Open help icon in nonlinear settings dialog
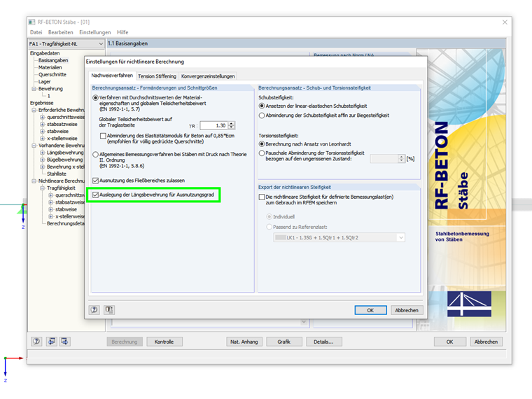532x399 pixels. [x=94, y=310]
